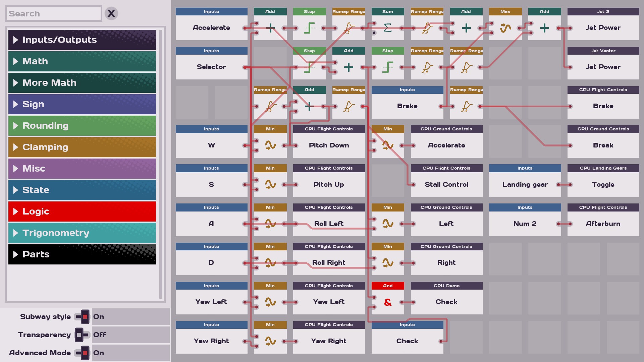Expand the Inputs/Outputs category
Image resolution: width=644 pixels, height=362 pixels.
pos(82,40)
